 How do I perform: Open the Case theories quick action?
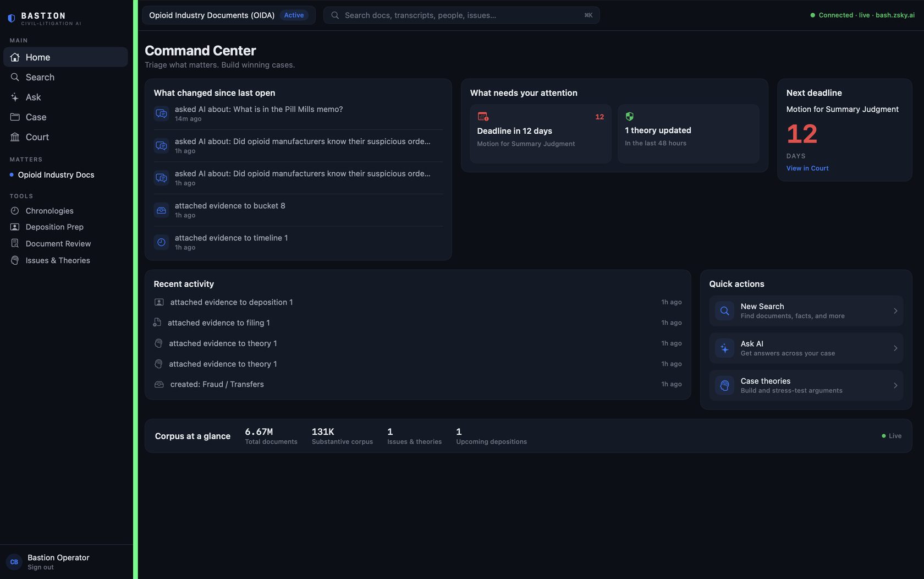click(x=806, y=386)
